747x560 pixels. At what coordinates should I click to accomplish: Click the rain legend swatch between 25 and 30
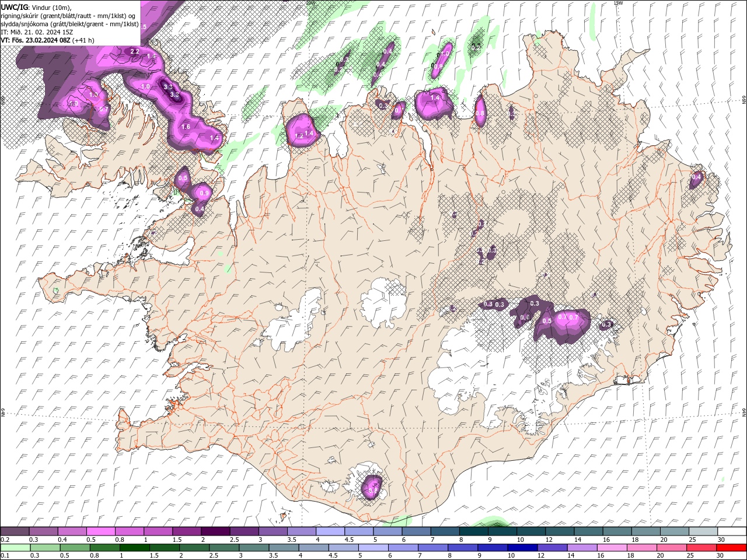[x=701, y=548]
